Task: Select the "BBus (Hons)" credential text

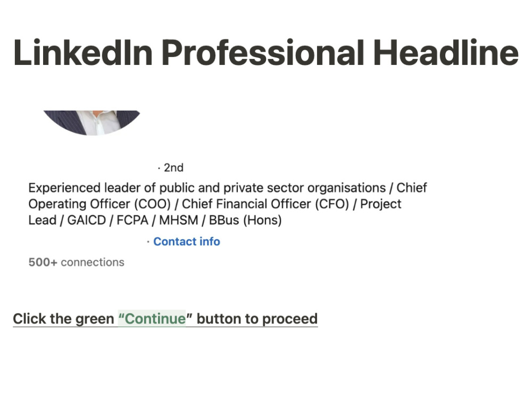Action: [245, 220]
